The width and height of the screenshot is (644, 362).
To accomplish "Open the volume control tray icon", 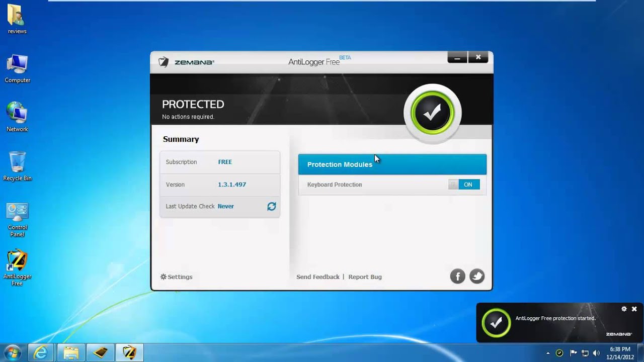I will click(597, 353).
